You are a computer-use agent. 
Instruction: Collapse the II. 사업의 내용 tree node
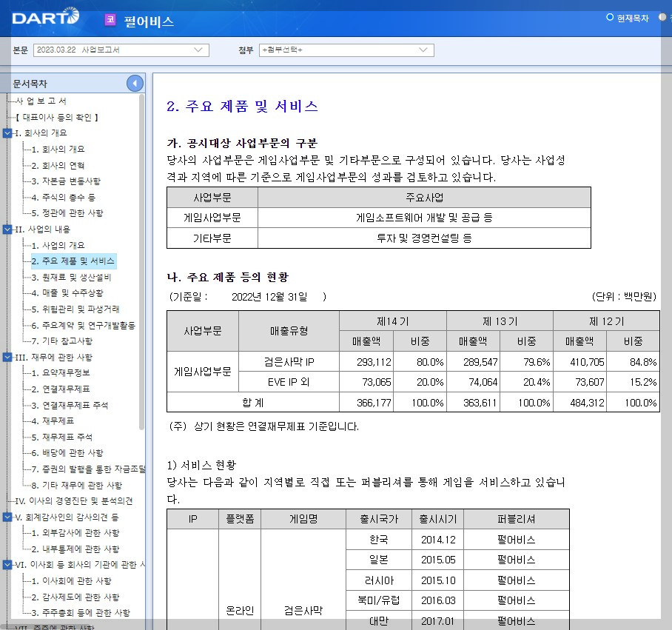pos(7,229)
